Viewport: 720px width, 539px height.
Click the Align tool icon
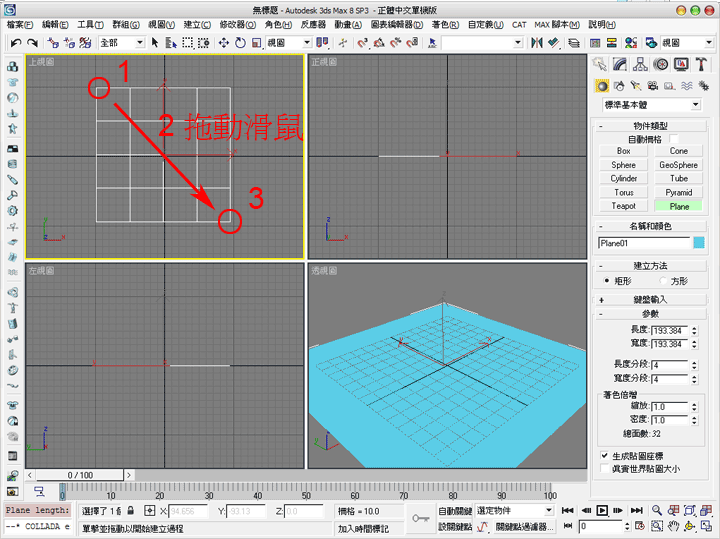point(554,43)
